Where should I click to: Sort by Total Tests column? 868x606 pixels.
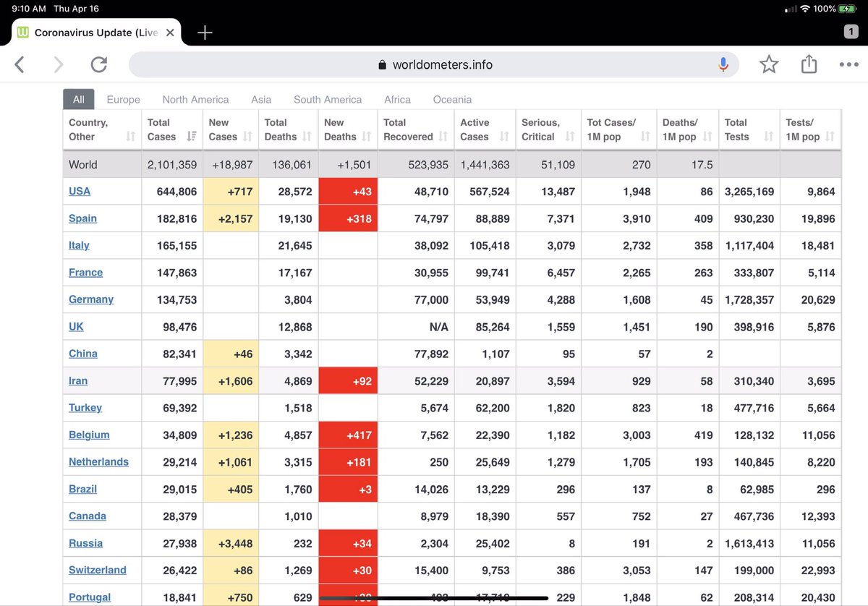pos(749,129)
